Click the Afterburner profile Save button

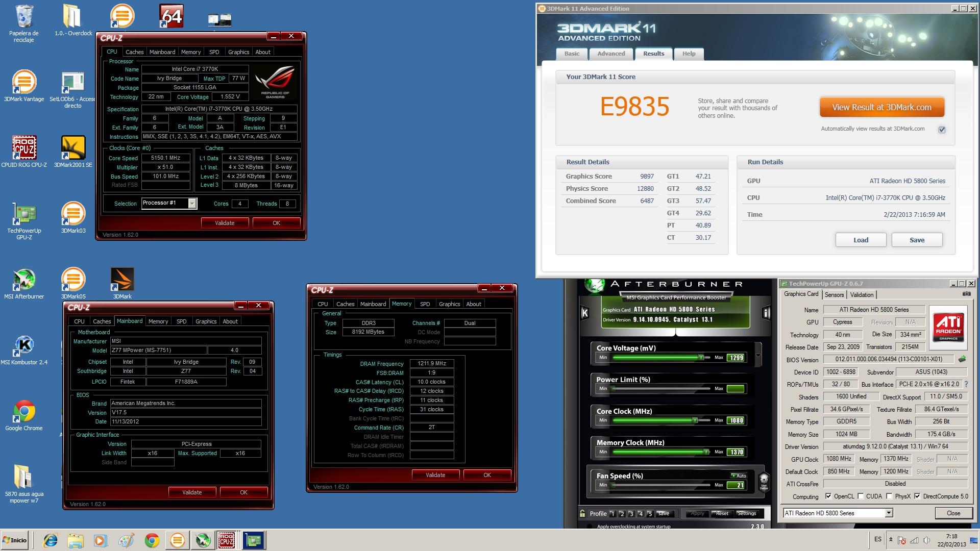click(663, 513)
